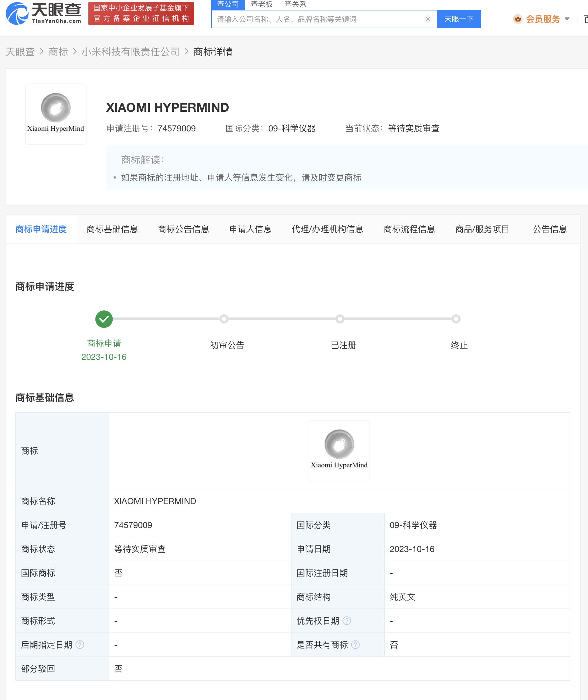
Task: Open the 商品/服务项目 tab
Action: tap(481, 229)
